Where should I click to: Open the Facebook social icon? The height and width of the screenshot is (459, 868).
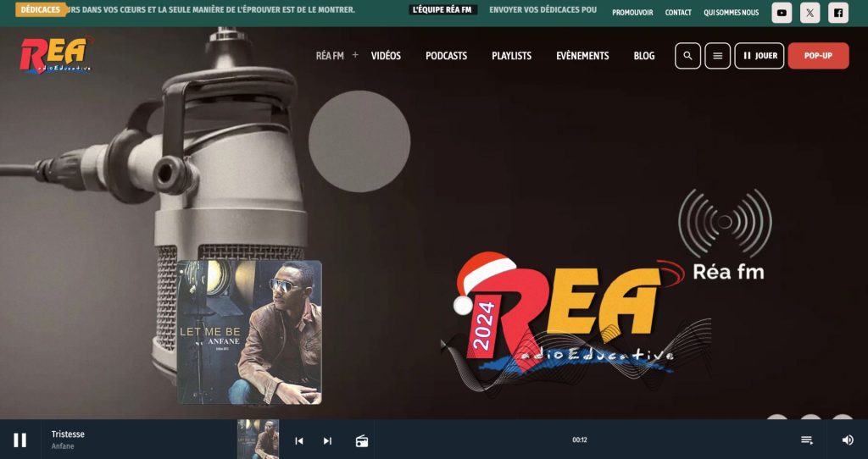coord(837,13)
